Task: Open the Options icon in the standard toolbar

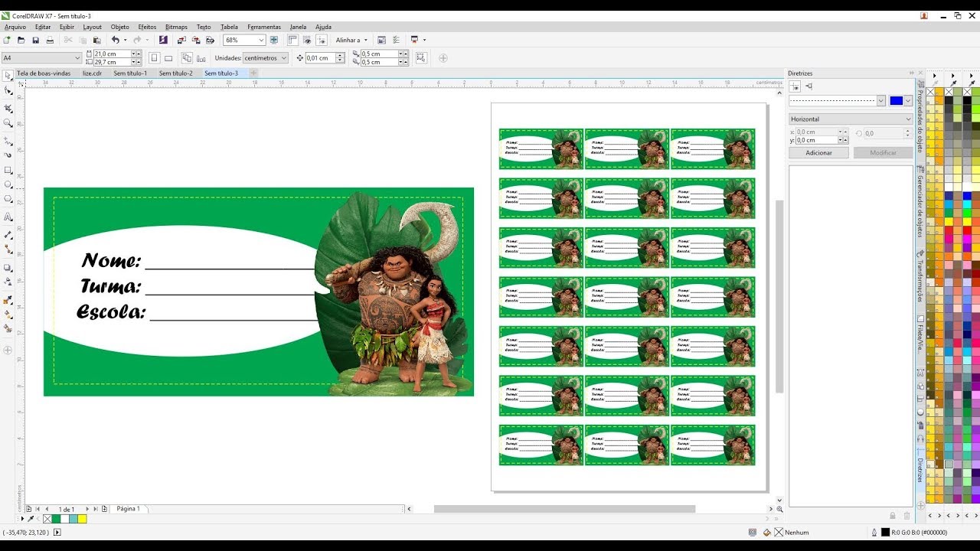Action: coord(396,40)
